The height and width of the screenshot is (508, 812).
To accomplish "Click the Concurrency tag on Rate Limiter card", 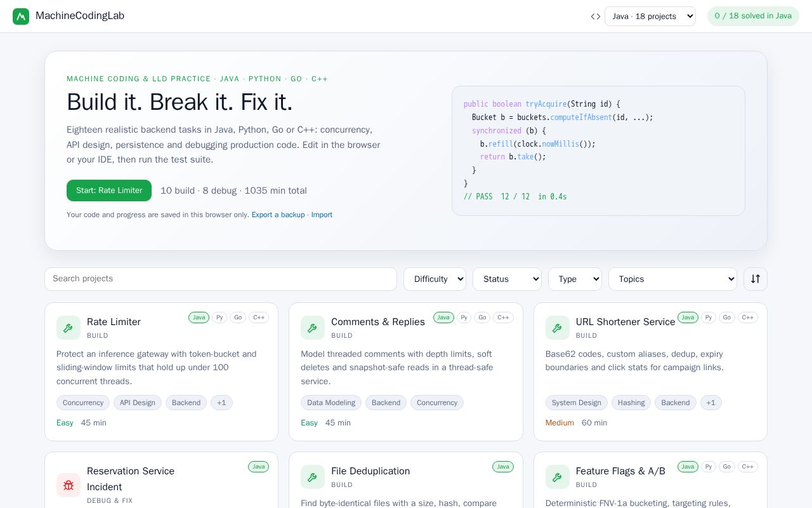I will [83, 403].
